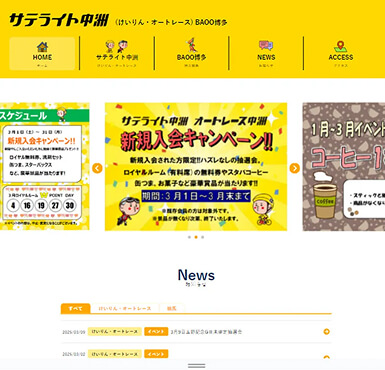Select the すべて news tab
385x370 pixels.
click(76, 309)
